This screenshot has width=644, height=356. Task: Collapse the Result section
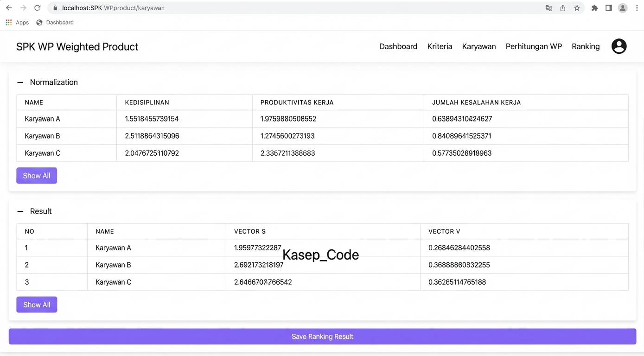pos(20,211)
